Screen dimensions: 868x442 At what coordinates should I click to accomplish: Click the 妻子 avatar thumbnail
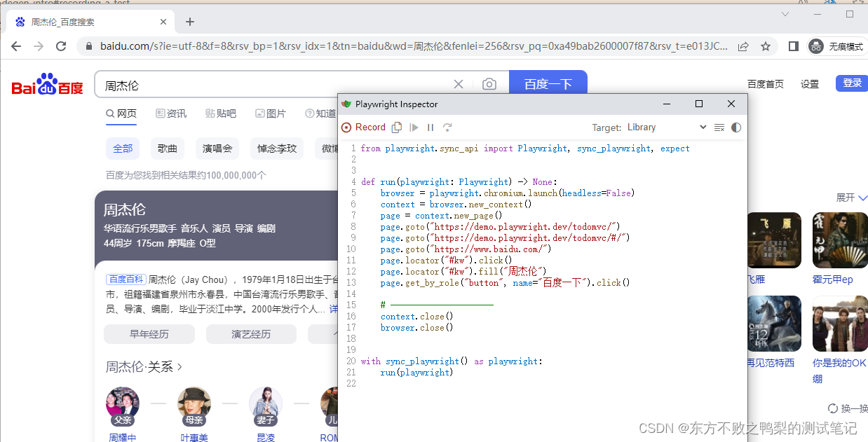[266, 406]
